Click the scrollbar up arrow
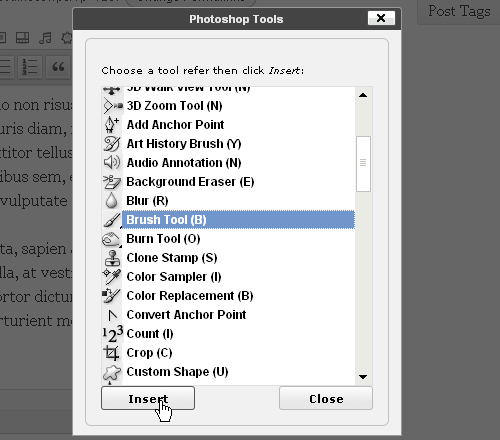This screenshot has width=500, height=440. point(363,95)
